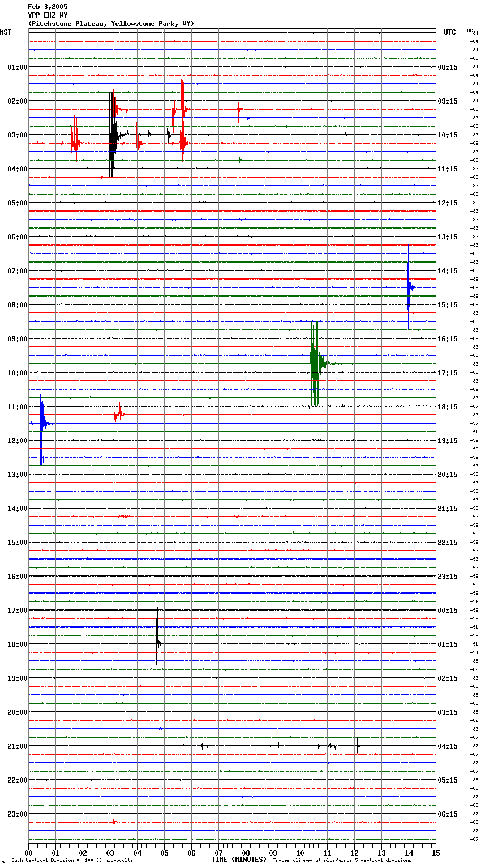
Task: Click the '17:00' MST time label
Action: (18, 611)
